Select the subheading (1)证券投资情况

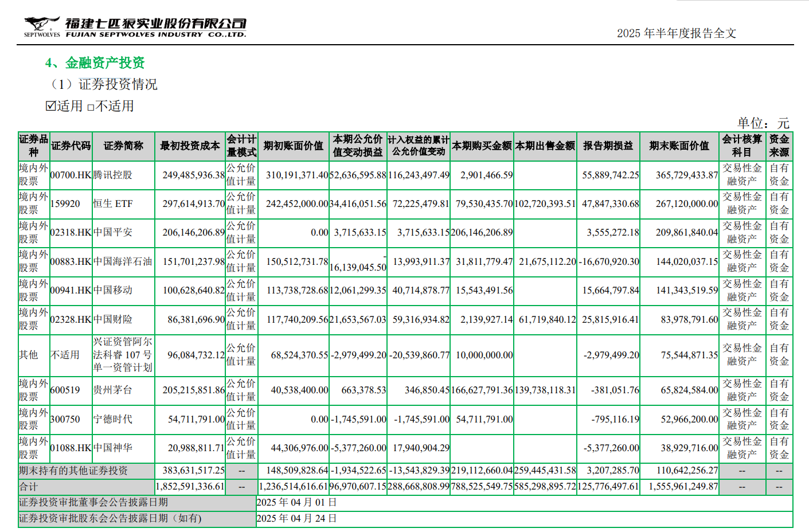coord(104,84)
